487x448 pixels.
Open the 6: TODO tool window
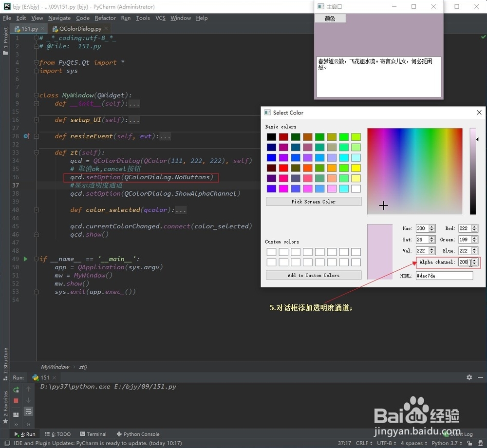[58, 434]
